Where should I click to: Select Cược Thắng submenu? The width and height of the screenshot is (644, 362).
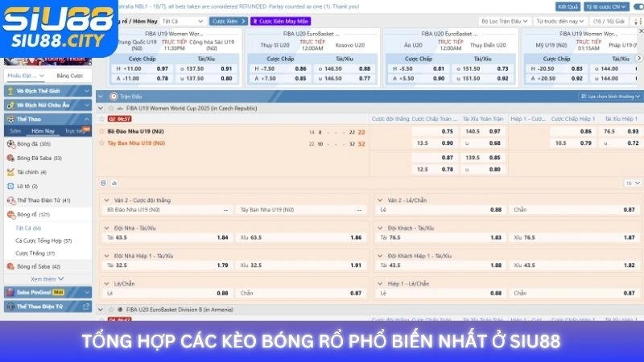point(35,253)
